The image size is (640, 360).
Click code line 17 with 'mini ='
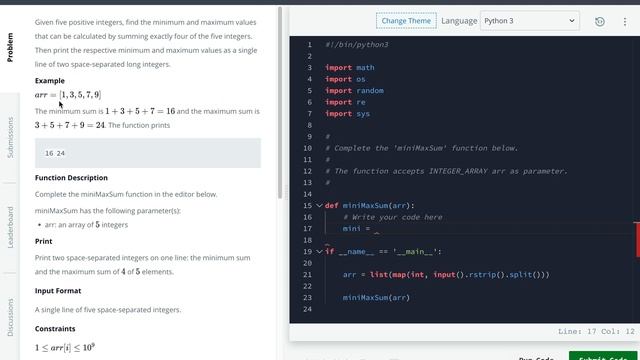[x=356, y=229]
